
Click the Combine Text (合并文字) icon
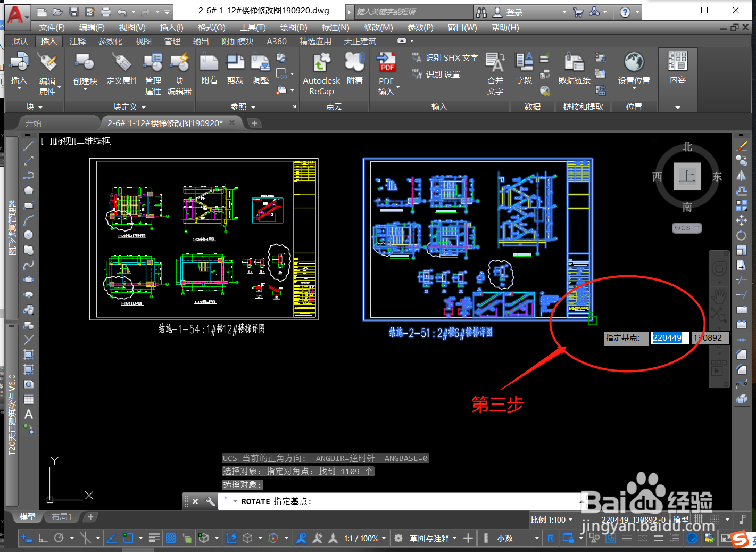(495, 62)
